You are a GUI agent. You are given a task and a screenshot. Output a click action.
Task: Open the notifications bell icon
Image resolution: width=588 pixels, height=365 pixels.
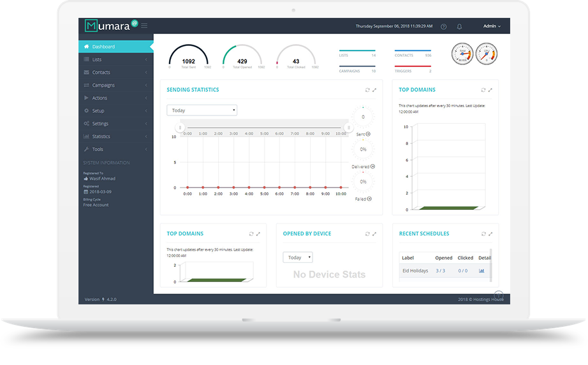click(x=459, y=27)
